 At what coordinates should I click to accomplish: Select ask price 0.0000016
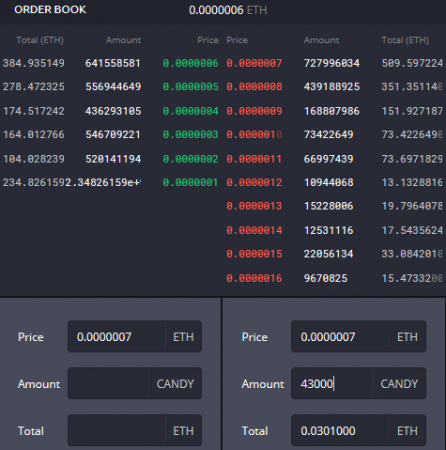tap(254, 278)
